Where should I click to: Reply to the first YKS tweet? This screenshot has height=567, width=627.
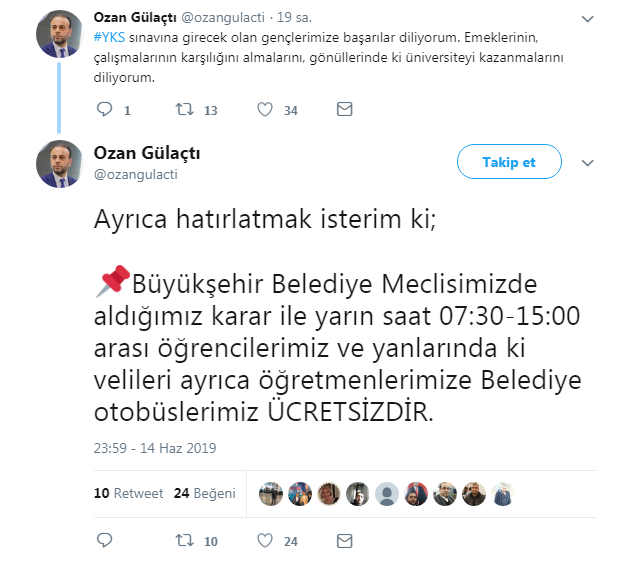click(x=105, y=109)
